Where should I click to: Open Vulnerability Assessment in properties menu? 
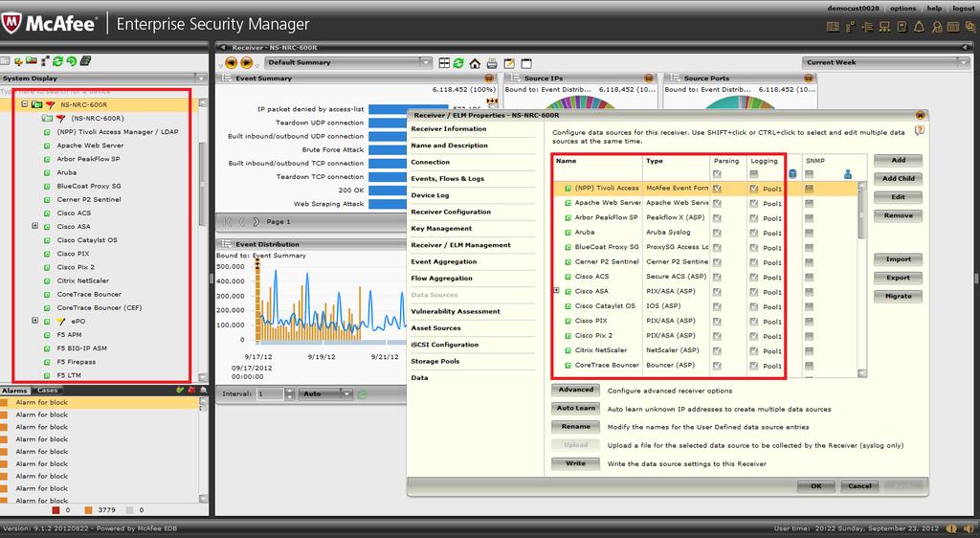tap(456, 311)
